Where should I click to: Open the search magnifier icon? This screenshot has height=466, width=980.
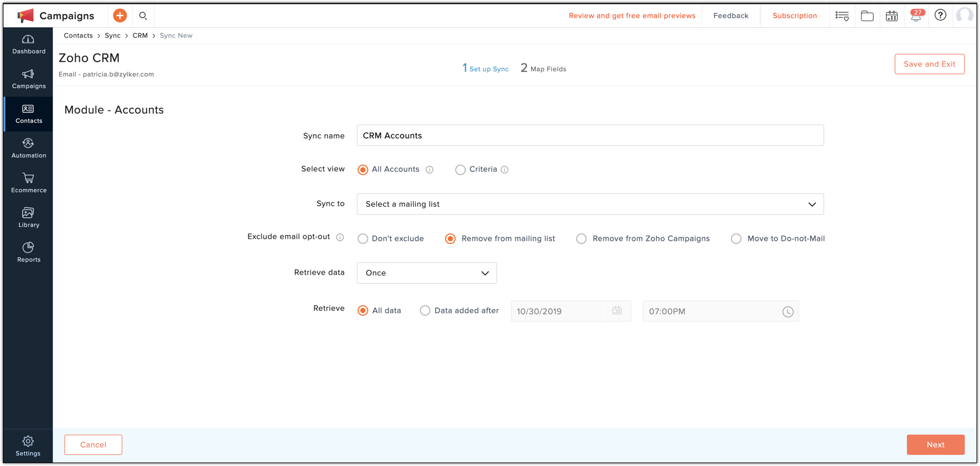point(143,16)
